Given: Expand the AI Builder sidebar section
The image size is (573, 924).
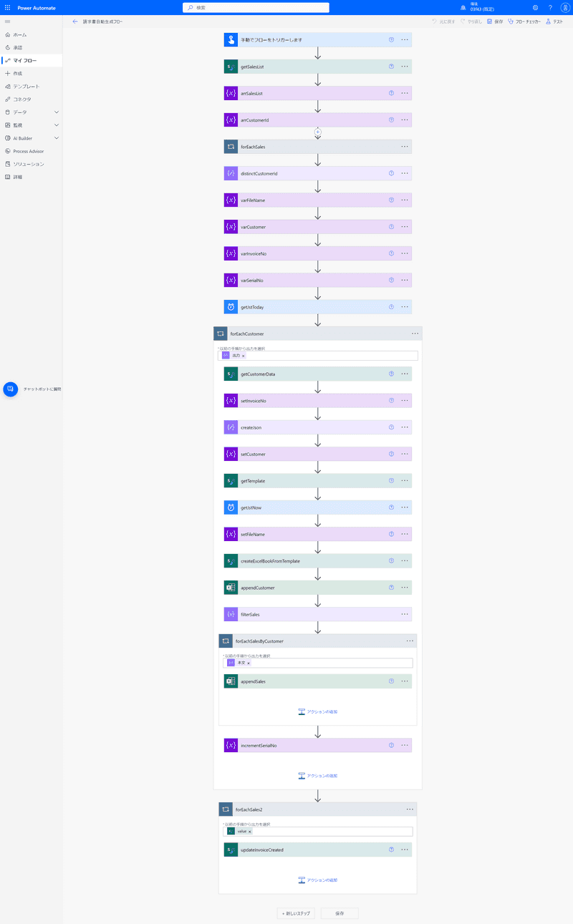Looking at the screenshot, I should click(x=57, y=138).
